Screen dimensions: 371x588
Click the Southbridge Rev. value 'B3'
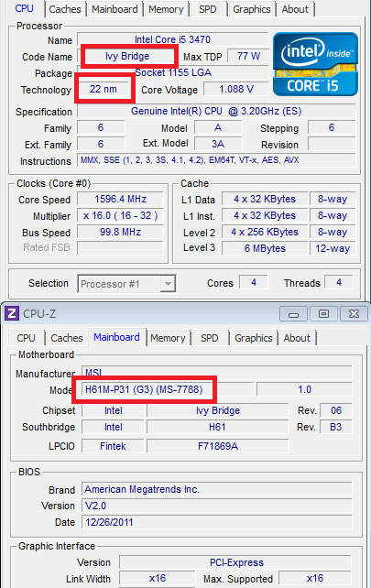pyautogui.click(x=336, y=427)
